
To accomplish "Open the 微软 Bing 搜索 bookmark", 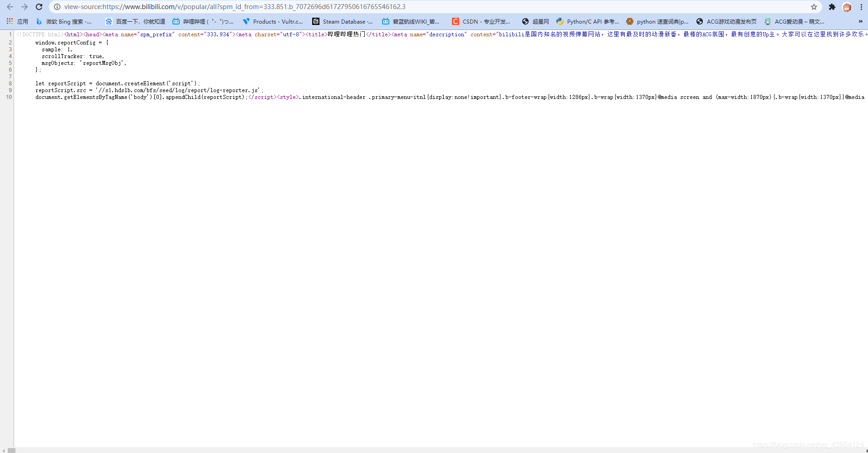I will pos(64,21).
